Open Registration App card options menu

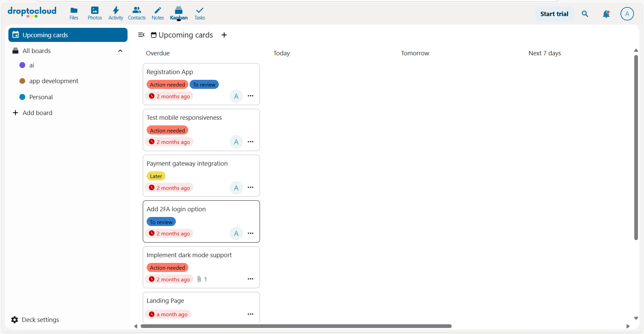[x=250, y=96]
